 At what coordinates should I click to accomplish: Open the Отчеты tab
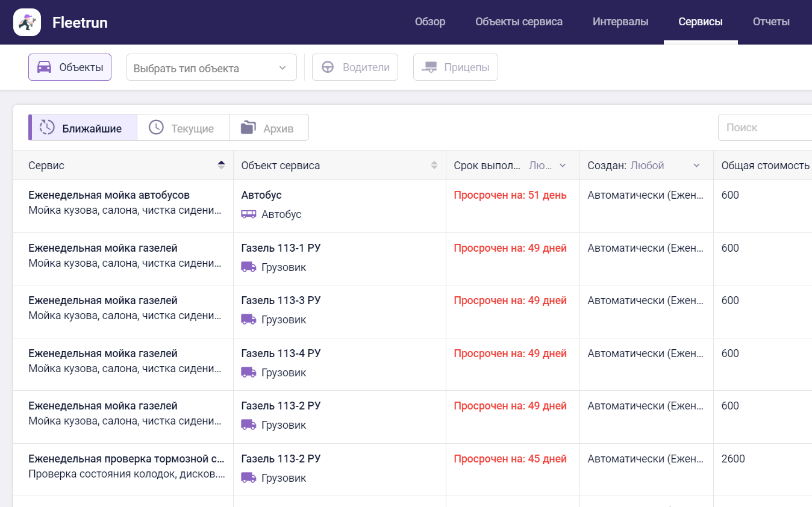tap(771, 22)
